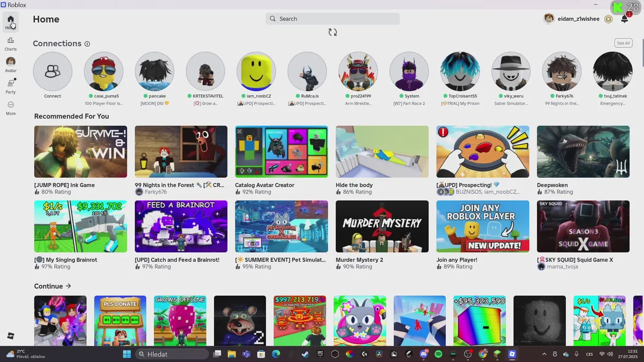
Task: Open the Avatar sidebar icon
Action: [11, 64]
